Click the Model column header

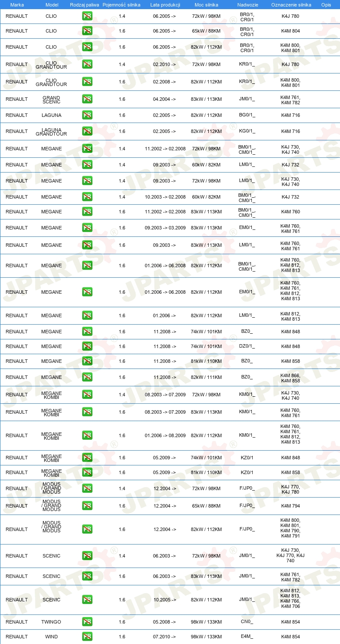pyautogui.click(x=52, y=5)
